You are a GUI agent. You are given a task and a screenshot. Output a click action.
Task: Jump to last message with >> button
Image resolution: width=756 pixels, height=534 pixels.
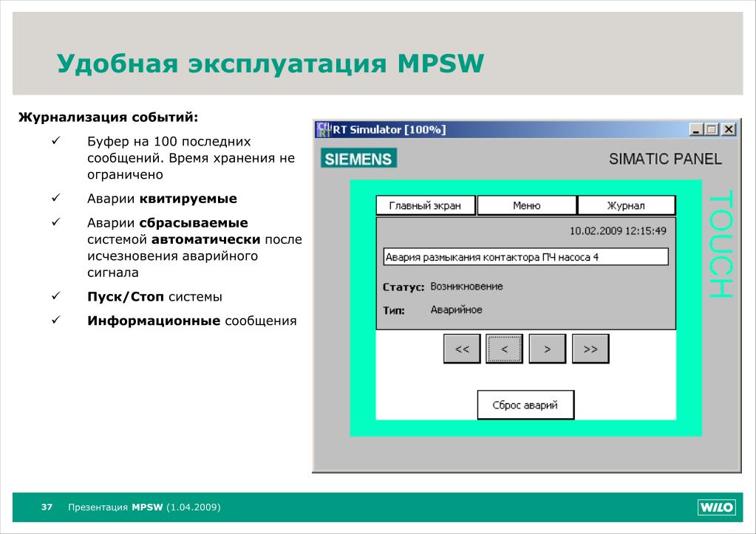590,349
